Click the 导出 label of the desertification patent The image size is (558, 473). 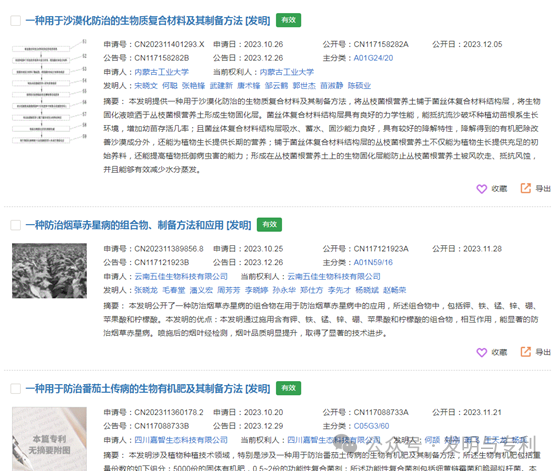click(x=543, y=189)
